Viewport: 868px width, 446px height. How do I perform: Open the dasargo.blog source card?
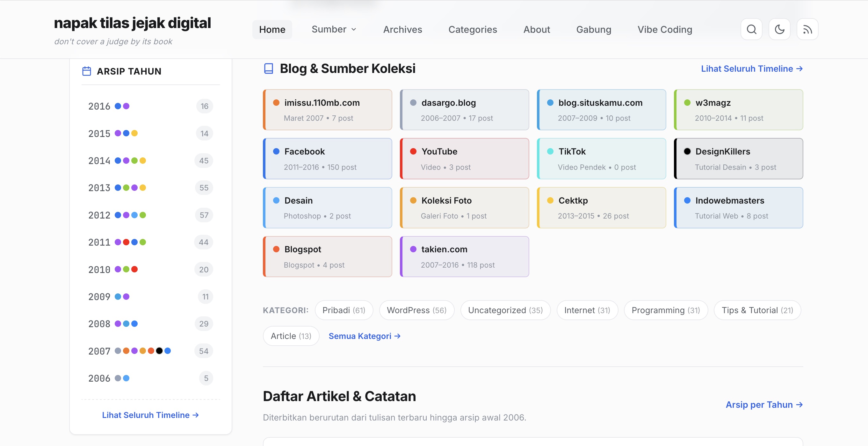tap(465, 110)
